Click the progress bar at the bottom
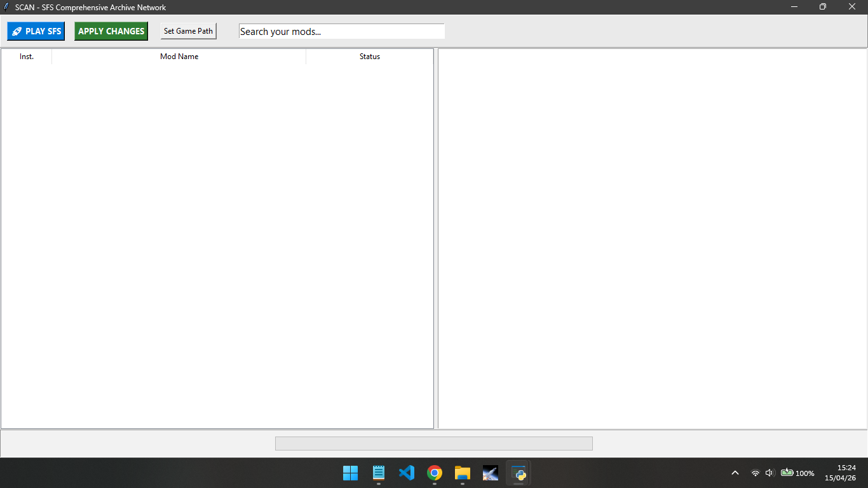 (434, 444)
